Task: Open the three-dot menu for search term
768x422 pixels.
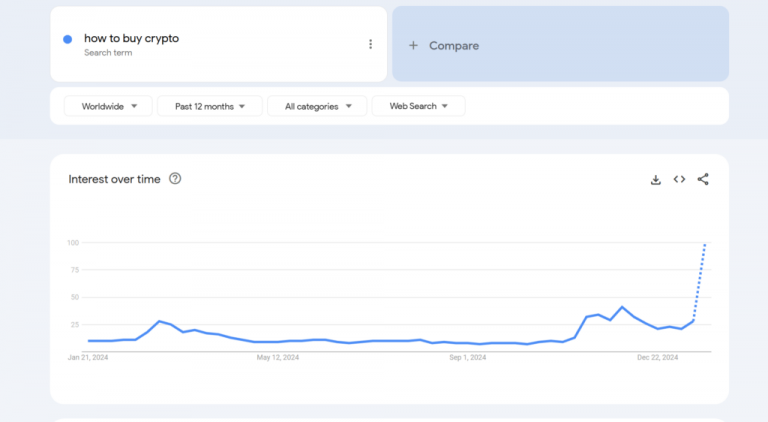Action: pyautogui.click(x=370, y=45)
